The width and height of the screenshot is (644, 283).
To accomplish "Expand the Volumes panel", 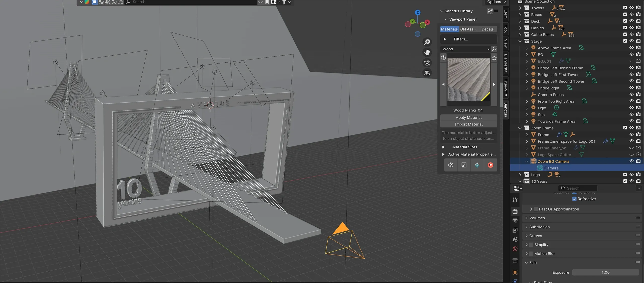I will pyautogui.click(x=527, y=218).
